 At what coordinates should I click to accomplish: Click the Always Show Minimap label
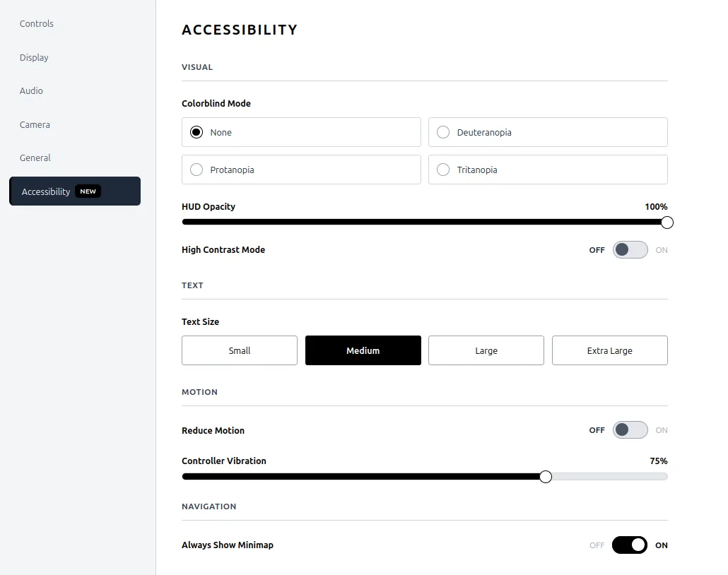[x=228, y=545]
